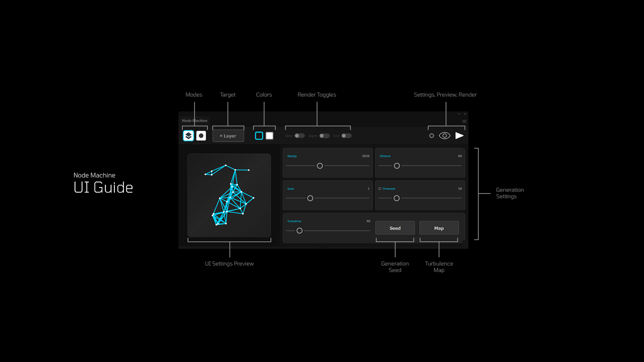This screenshot has height=362, width=644.
Task: Click the eye preview icon
Action: (x=444, y=136)
